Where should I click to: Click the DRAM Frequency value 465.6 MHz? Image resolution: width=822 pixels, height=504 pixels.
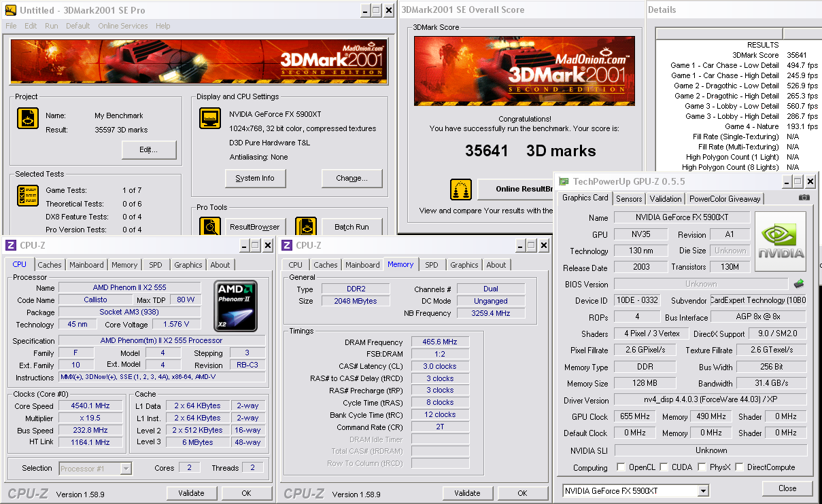click(440, 342)
